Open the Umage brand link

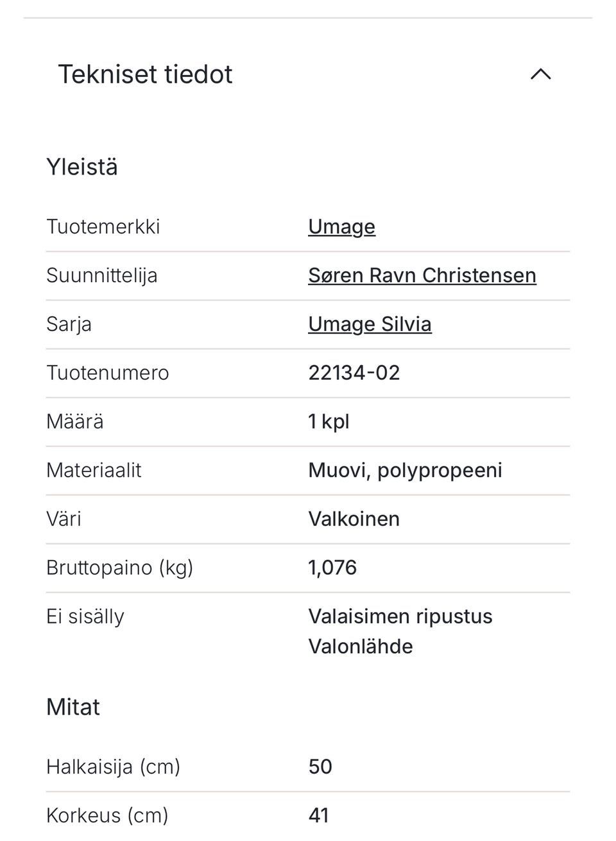tap(341, 226)
